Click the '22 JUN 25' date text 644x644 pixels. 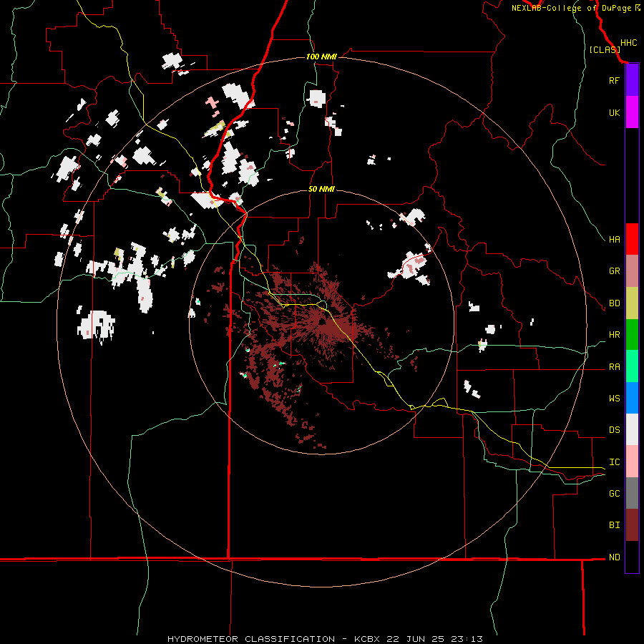tap(415, 639)
